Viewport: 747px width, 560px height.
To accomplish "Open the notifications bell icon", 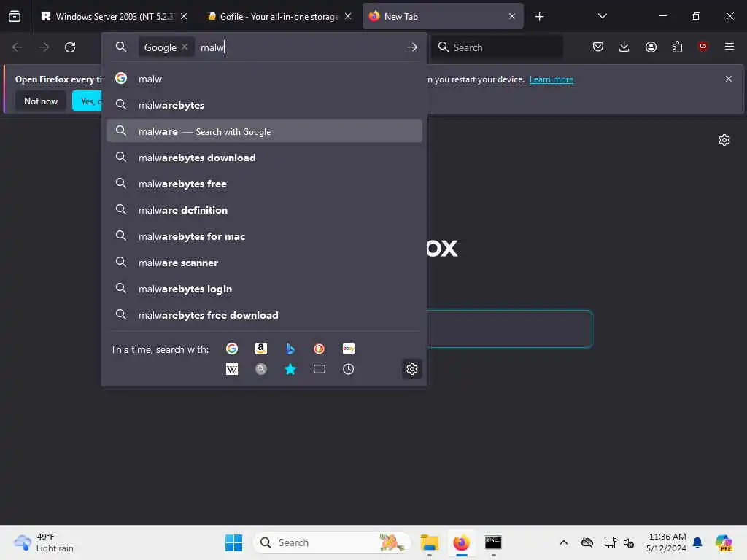I will [x=697, y=542].
